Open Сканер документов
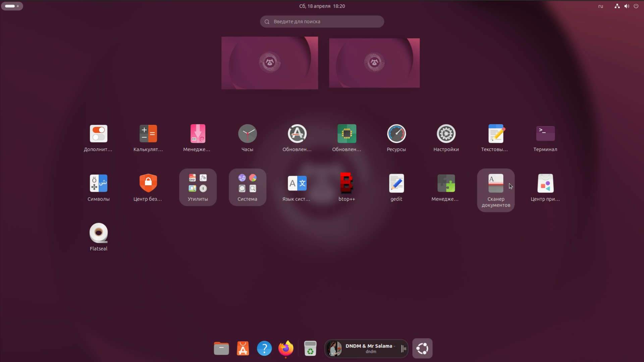Screen dimensions: 644x362 [495, 183]
